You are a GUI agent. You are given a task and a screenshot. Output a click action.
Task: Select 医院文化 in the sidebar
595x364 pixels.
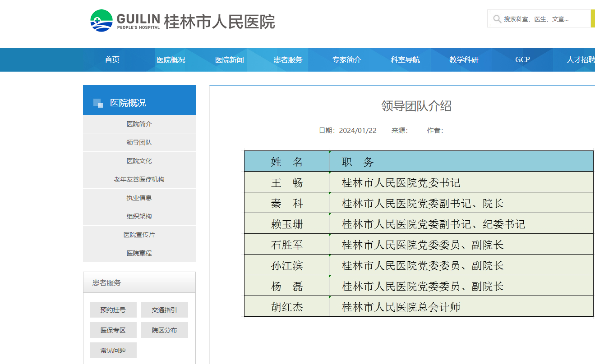tap(139, 161)
